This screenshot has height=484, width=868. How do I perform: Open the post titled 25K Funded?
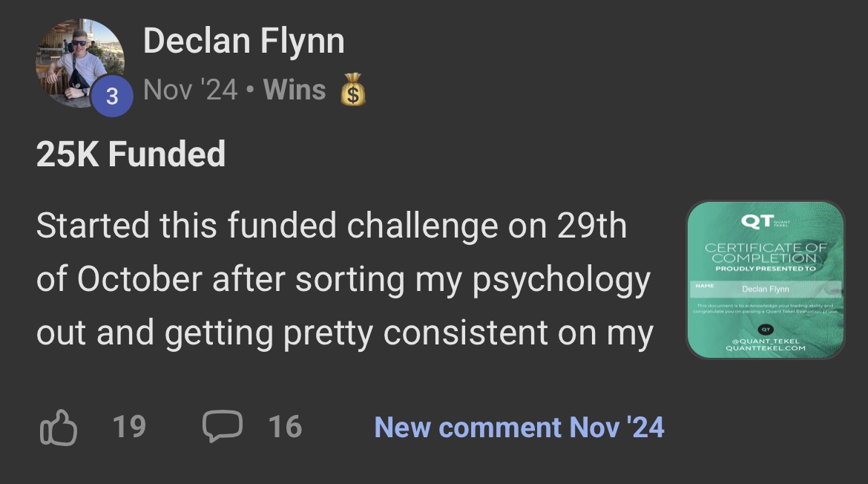[131, 154]
